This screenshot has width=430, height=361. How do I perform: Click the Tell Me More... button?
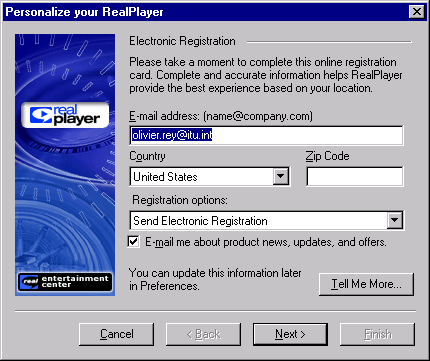click(x=366, y=284)
